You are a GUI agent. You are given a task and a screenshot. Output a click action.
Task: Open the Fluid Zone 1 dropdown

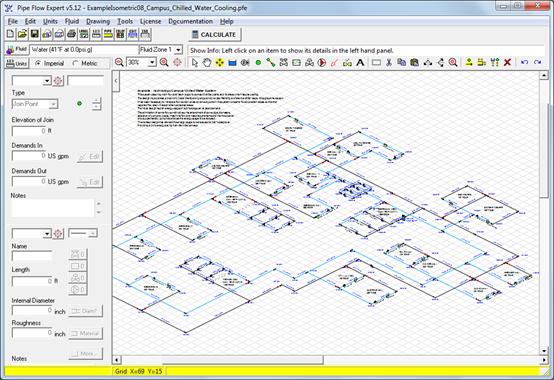pyautogui.click(x=178, y=50)
